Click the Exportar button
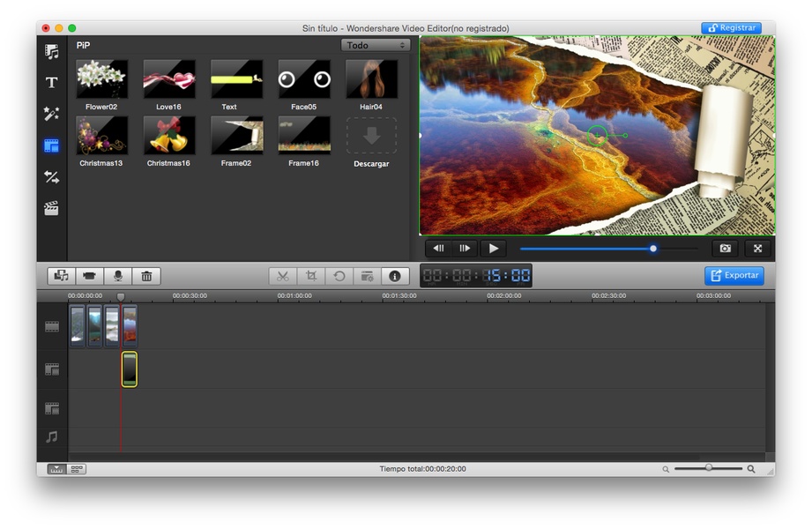This screenshot has width=812, height=529. click(734, 275)
